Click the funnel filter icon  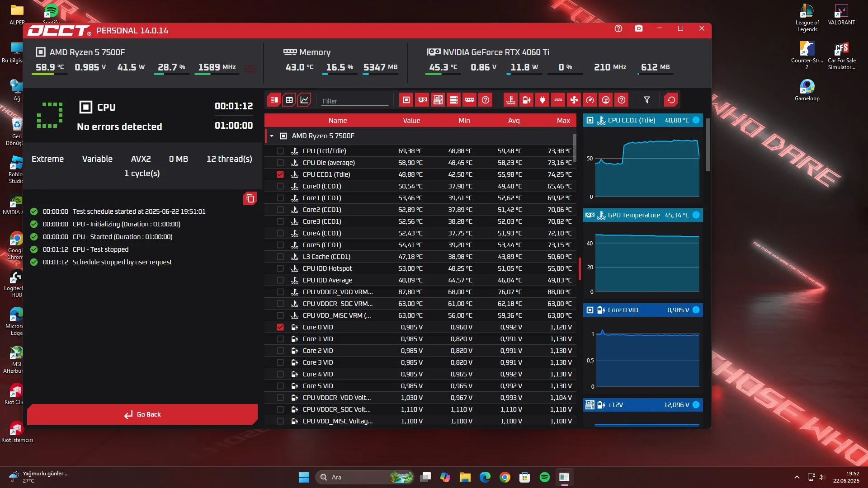(647, 100)
